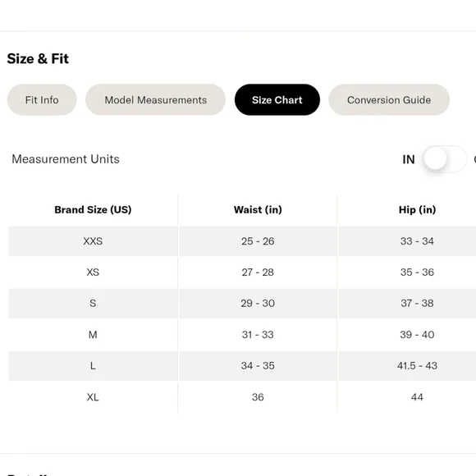The image size is (476, 476).
Task: Click the Brand Size (US) column header
Action: click(93, 210)
